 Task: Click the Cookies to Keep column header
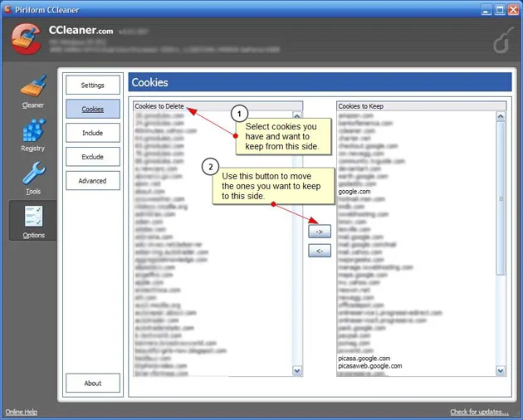point(421,106)
